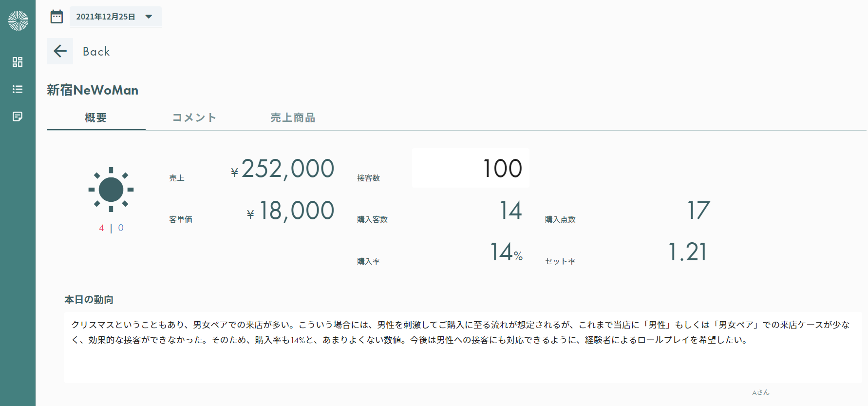The image size is (868, 406).
Task: Click the 購入点数 value 17
Action: [698, 211]
